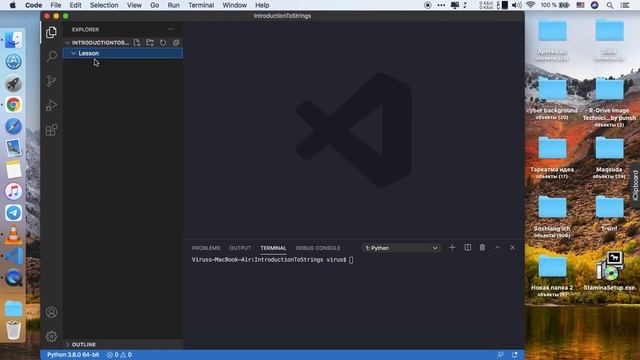Open the Edit menu

(76, 5)
